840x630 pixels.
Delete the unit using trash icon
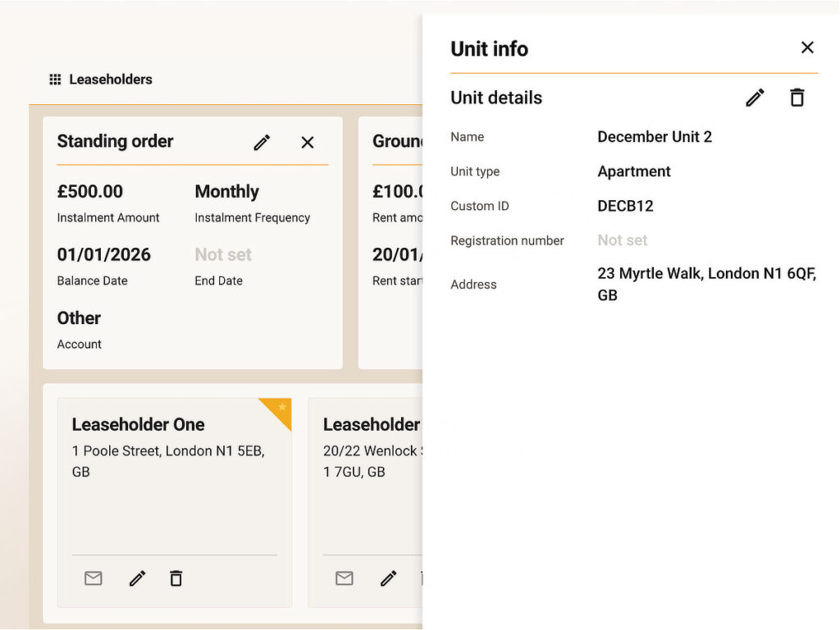pyautogui.click(x=797, y=98)
